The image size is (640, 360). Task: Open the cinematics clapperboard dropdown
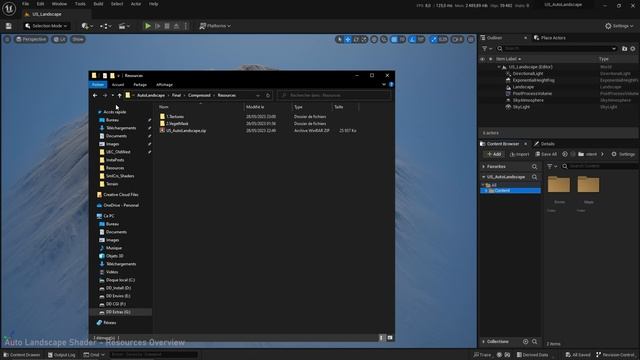(x=124, y=26)
